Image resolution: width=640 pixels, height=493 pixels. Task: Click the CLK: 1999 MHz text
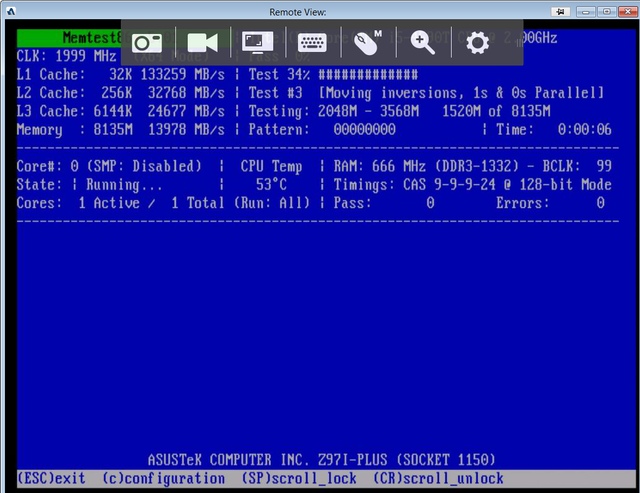(x=67, y=56)
